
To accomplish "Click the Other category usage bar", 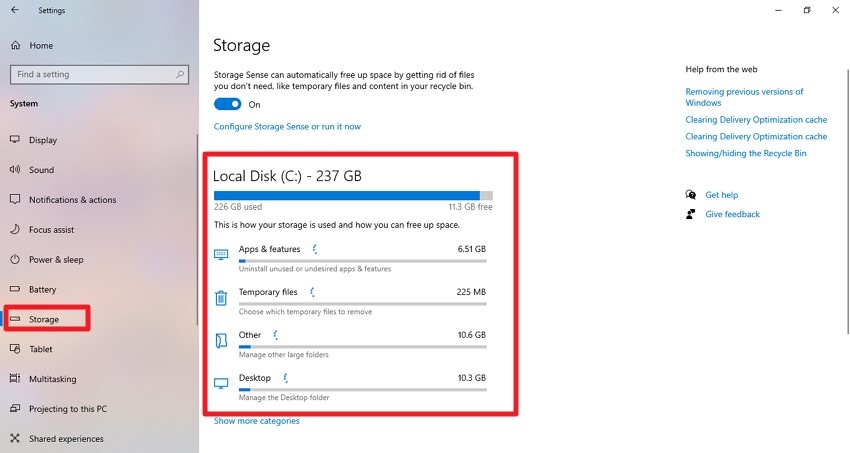I will [x=363, y=347].
